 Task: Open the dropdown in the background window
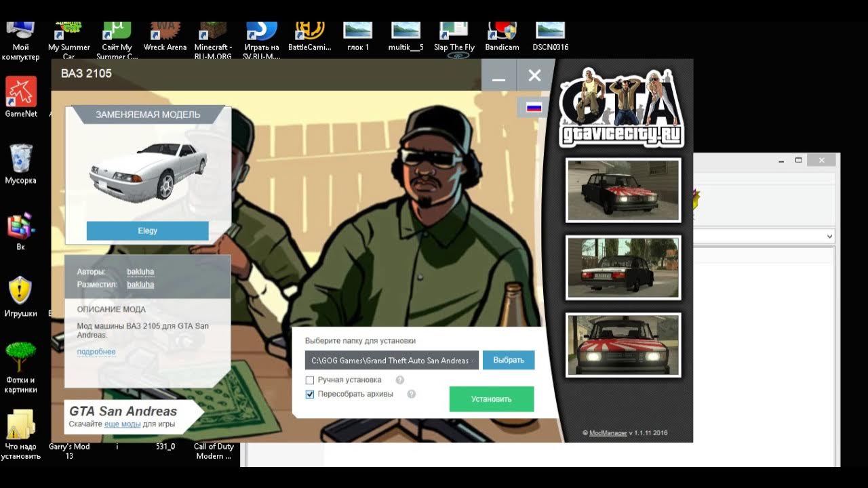pos(829,237)
